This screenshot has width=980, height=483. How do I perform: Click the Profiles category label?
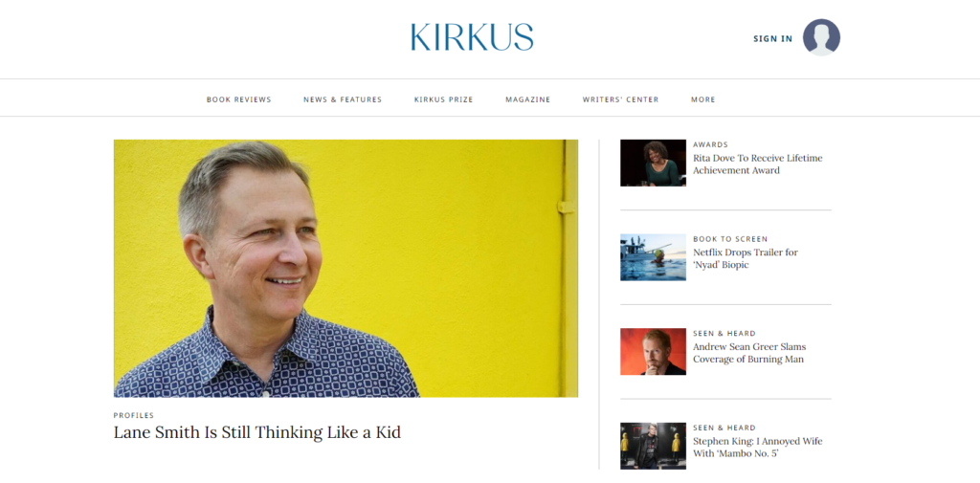pyautogui.click(x=134, y=415)
